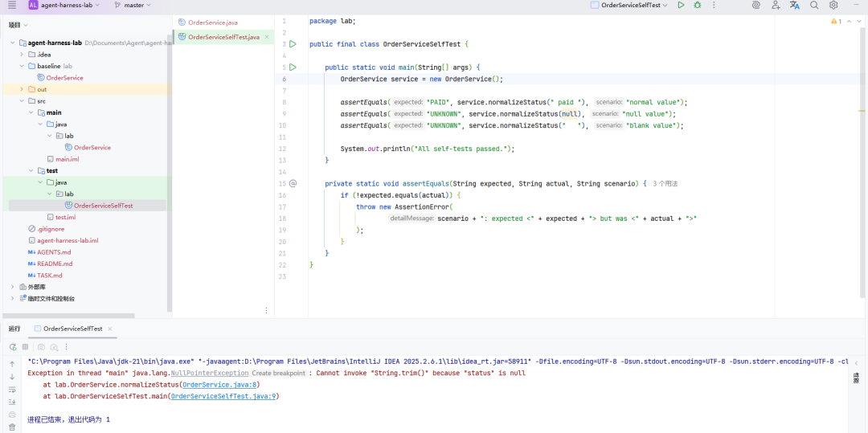Screen dimensions: 868x433
Task: Open the AI Assistant swirl icon
Action: 756,5
